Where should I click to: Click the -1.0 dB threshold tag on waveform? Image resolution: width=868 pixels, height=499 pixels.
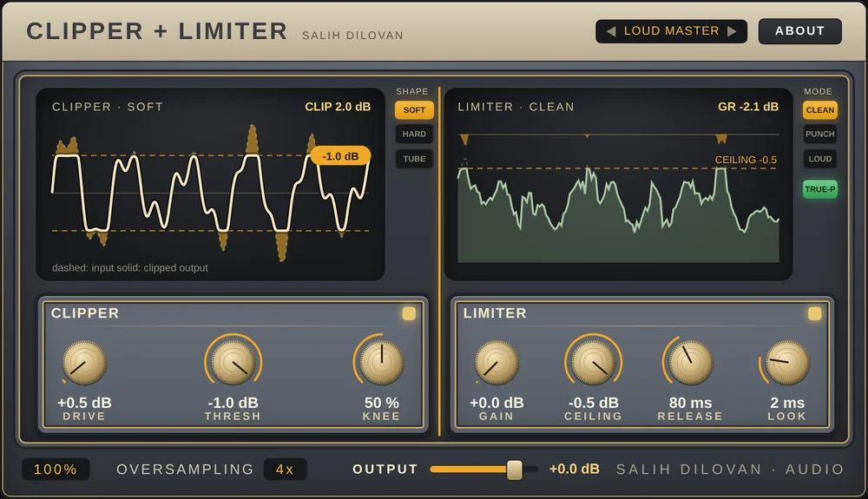tap(340, 156)
